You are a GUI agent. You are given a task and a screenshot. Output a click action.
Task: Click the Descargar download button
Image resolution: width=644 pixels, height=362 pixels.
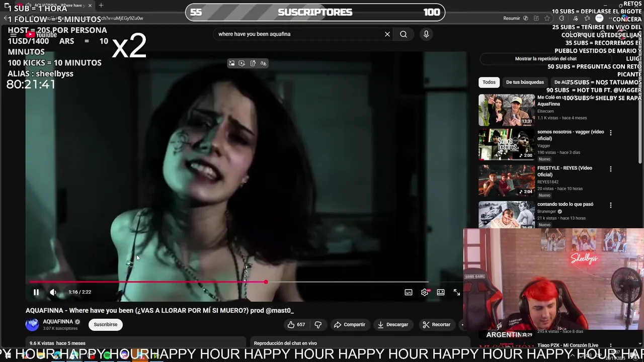(x=393, y=324)
